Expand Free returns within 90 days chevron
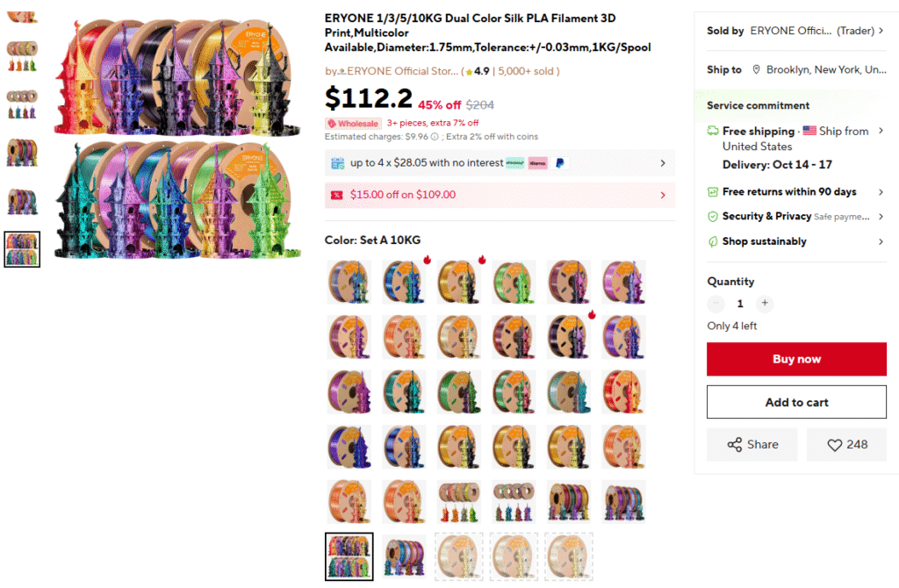This screenshot has height=588, width=899. coord(881,192)
